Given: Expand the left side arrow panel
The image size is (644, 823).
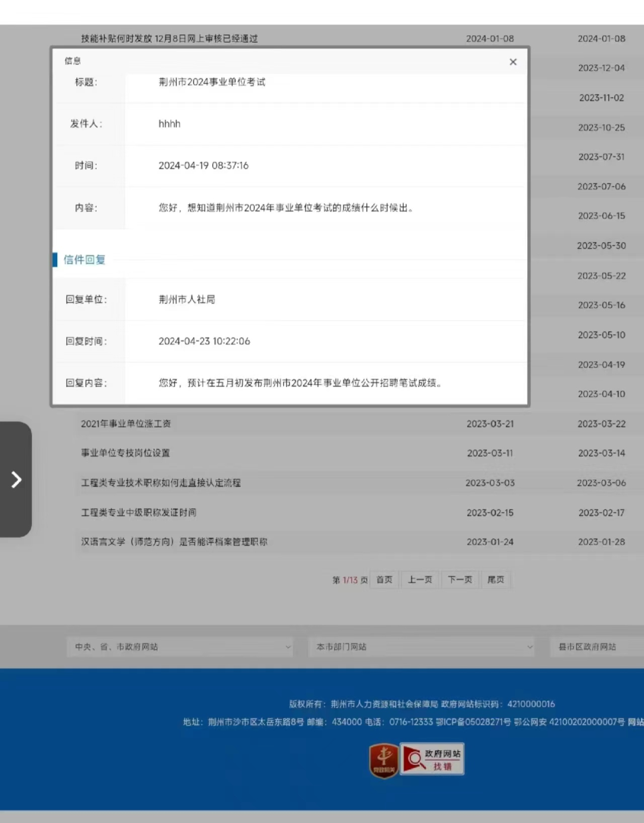Looking at the screenshot, I should 16,479.
